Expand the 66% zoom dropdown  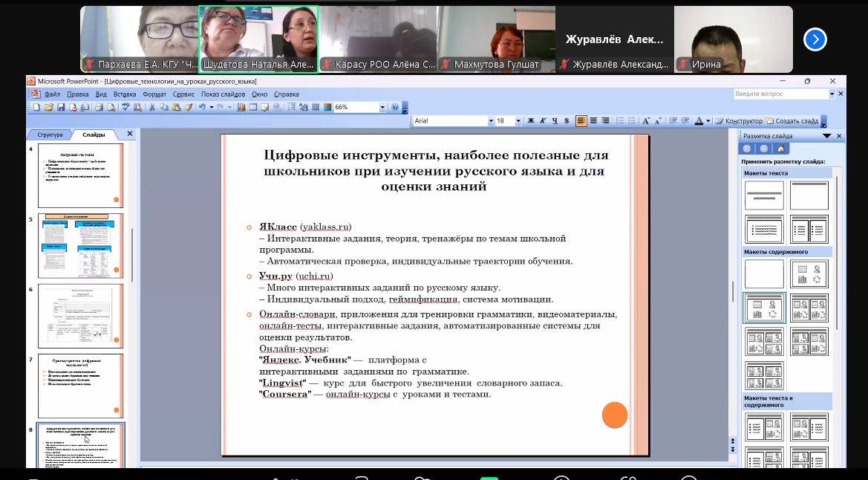(x=382, y=108)
